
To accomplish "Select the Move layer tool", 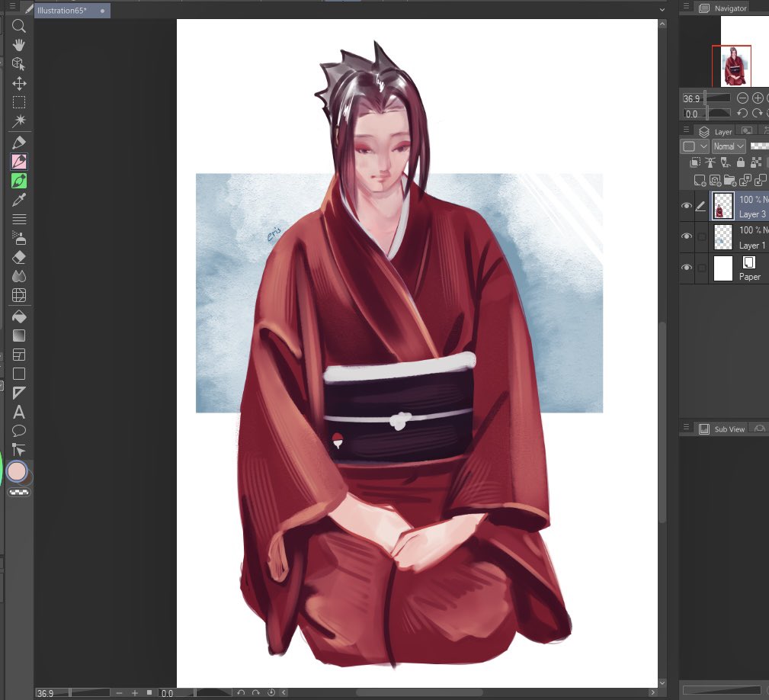I will point(18,83).
